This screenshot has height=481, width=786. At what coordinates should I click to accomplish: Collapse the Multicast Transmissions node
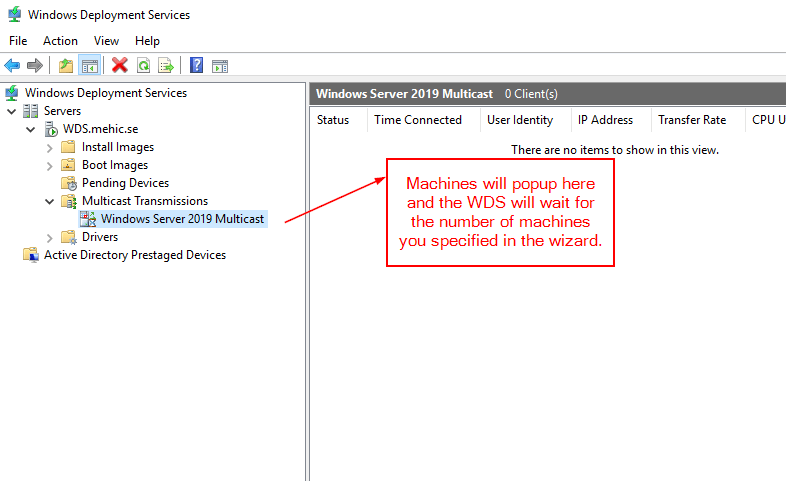pos(49,201)
